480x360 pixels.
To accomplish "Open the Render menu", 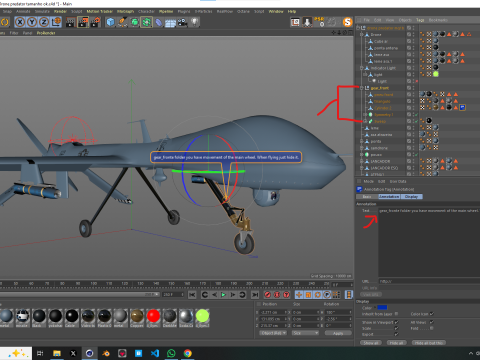I will pyautogui.click(x=60, y=11).
